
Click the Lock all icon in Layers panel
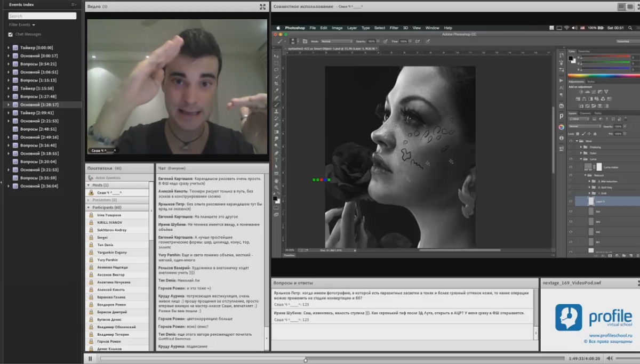[x=595, y=134]
